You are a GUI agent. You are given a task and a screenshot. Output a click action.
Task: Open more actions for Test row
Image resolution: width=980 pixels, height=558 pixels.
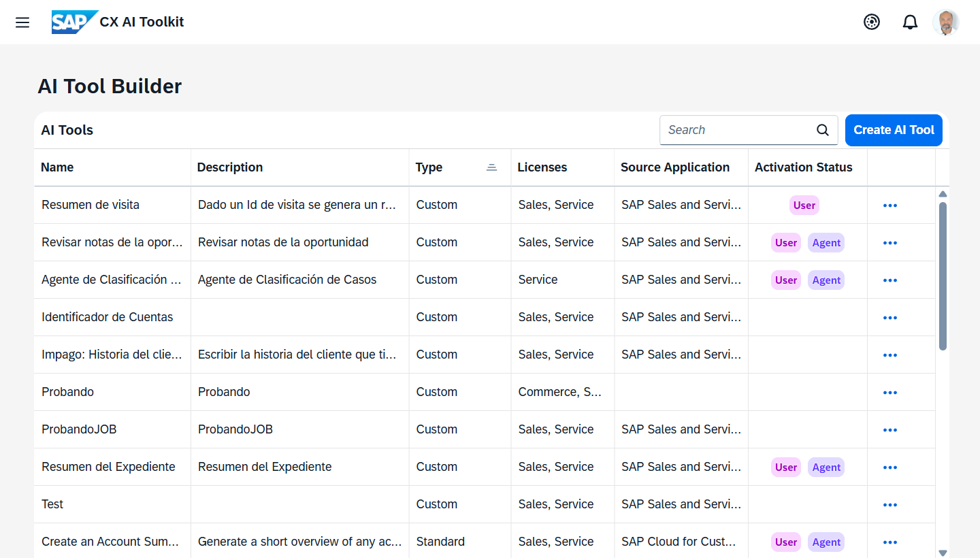click(x=889, y=505)
